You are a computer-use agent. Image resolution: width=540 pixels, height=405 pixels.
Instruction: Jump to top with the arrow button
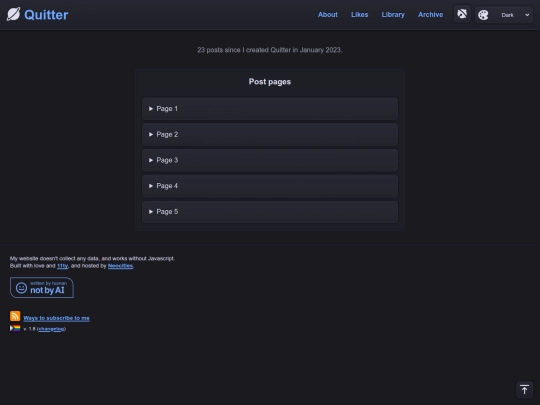coord(524,390)
